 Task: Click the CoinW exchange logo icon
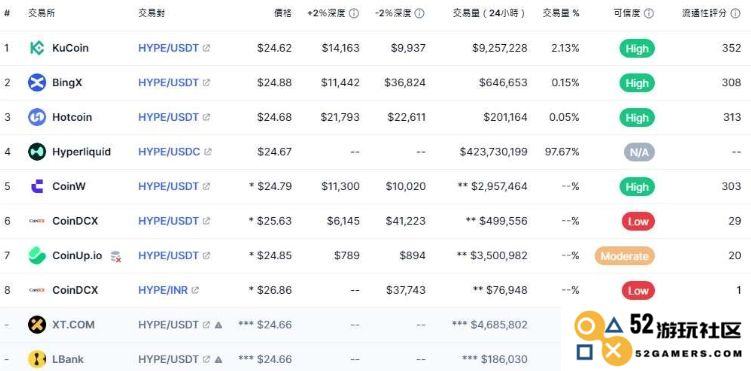(x=37, y=186)
